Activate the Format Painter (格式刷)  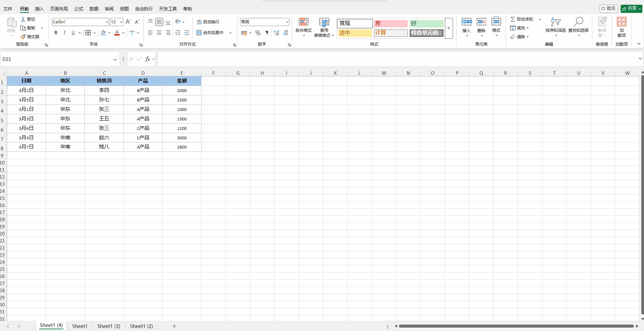30,37
